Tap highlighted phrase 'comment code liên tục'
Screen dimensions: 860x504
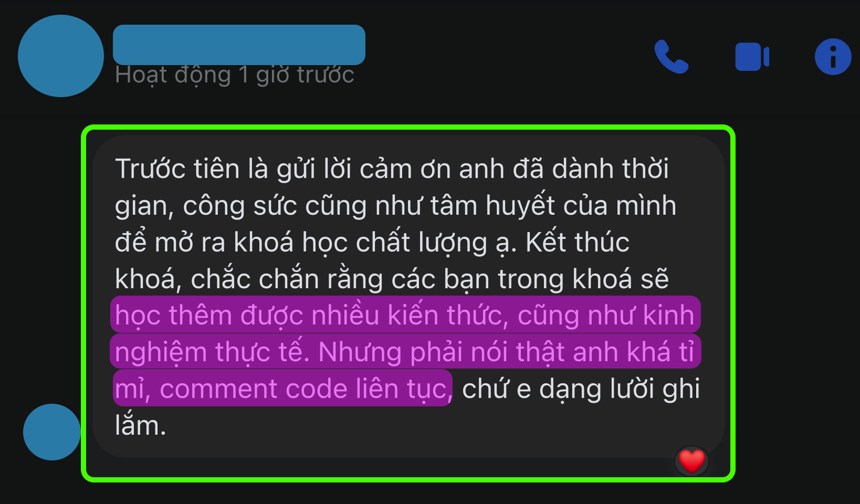coord(306,389)
